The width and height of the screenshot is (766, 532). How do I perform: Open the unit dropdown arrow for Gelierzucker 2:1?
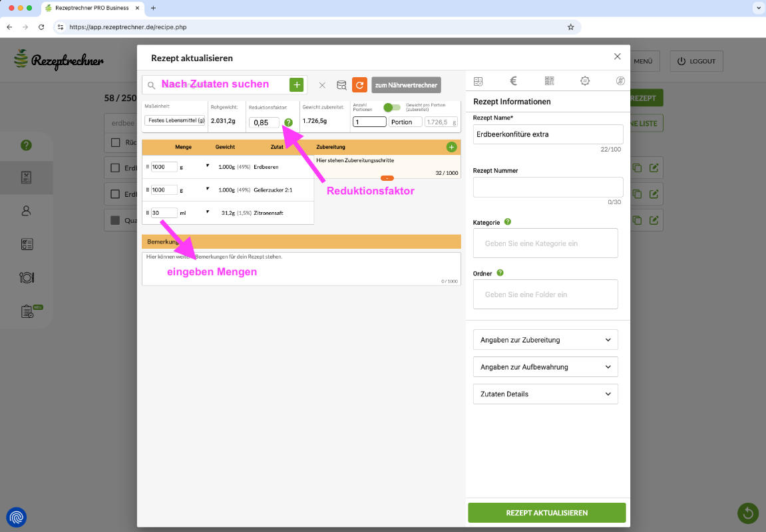[x=208, y=189]
